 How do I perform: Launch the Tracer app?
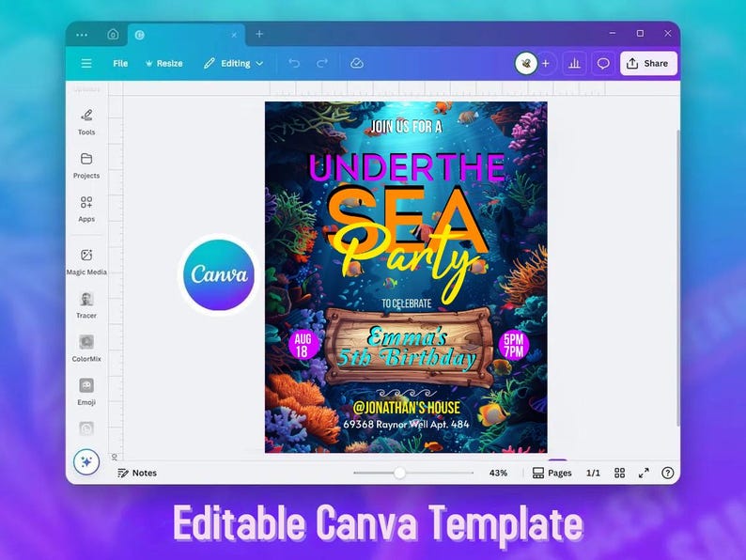(x=86, y=305)
